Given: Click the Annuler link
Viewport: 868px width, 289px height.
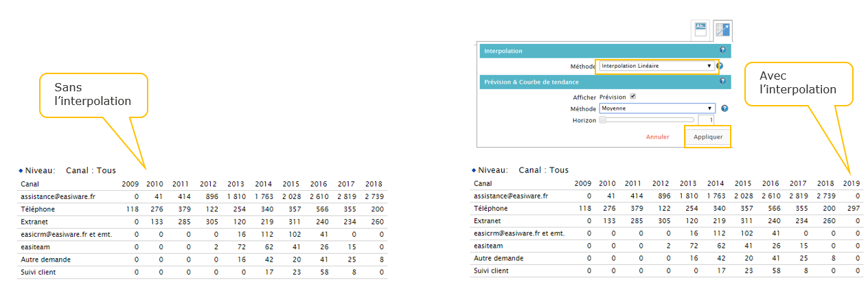Looking at the screenshot, I should pos(657,137).
